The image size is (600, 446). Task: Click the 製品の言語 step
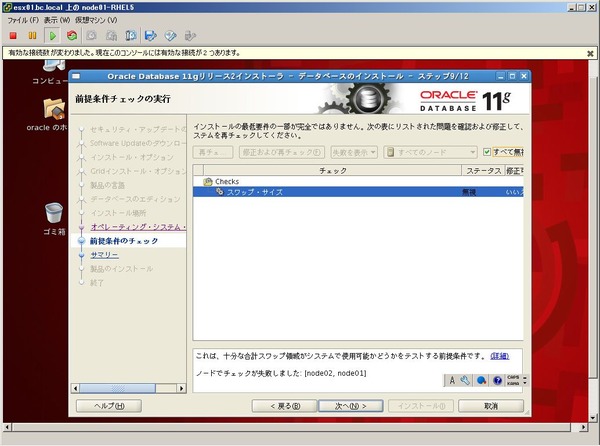[x=108, y=185]
